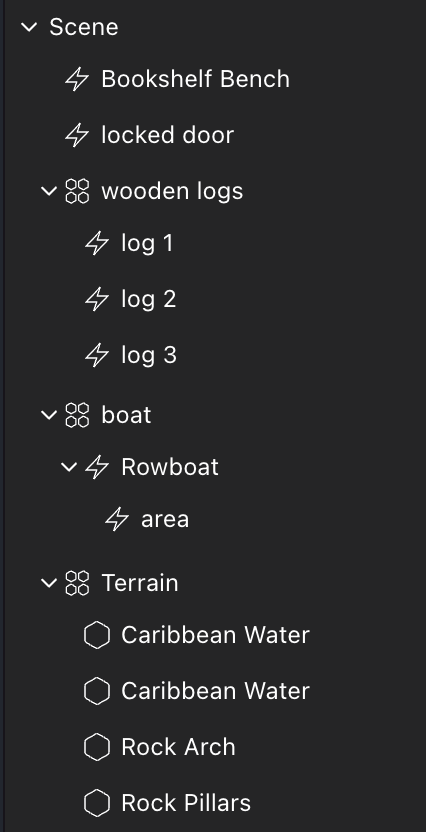The image size is (426, 832).
Task: Click the lightning icon beside area
Action: point(117,519)
